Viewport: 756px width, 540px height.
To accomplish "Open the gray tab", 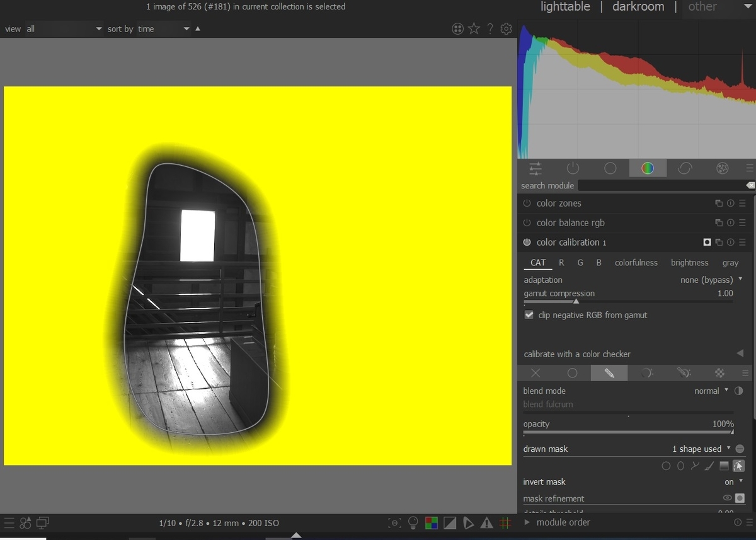I will point(730,263).
